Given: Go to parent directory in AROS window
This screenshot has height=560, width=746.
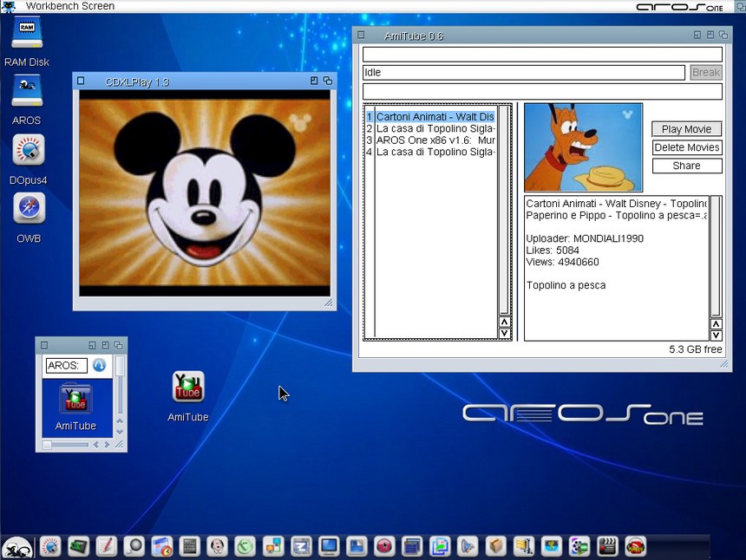Looking at the screenshot, I should (x=100, y=366).
